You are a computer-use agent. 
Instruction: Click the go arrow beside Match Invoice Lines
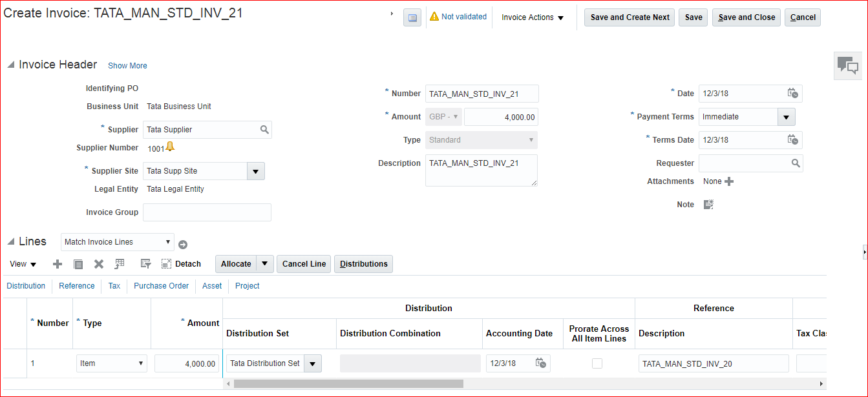click(x=183, y=245)
